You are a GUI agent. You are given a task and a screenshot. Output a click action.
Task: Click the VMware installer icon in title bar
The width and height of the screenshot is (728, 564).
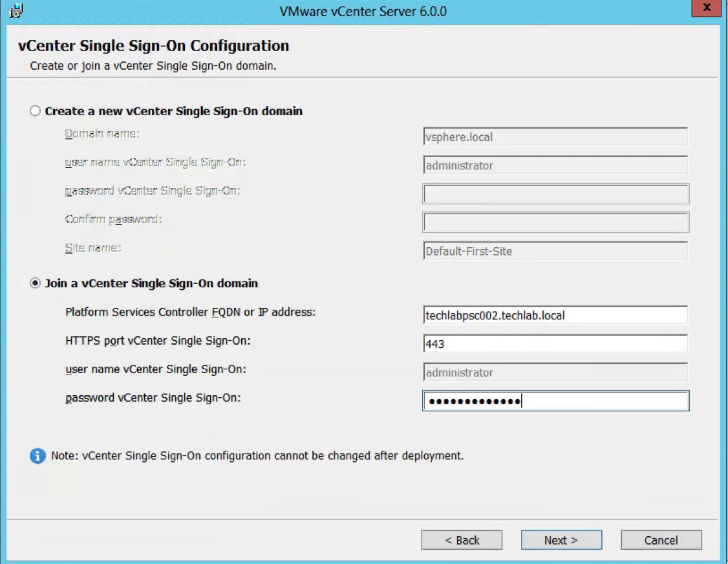click(x=16, y=11)
